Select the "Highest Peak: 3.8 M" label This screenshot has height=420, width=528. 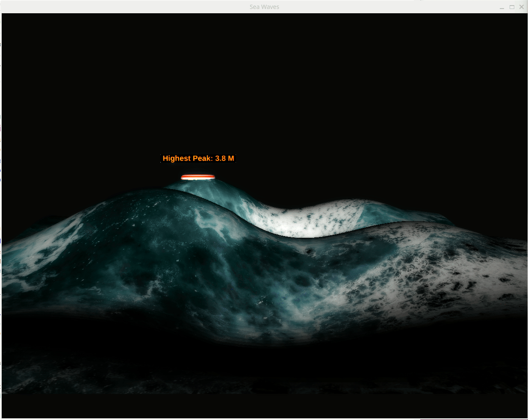click(198, 158)
